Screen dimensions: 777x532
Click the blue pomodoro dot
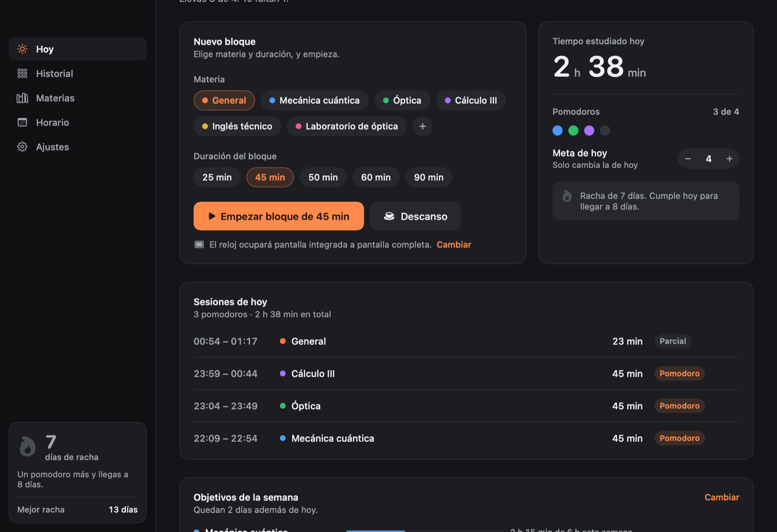click(x=557, y=131)
